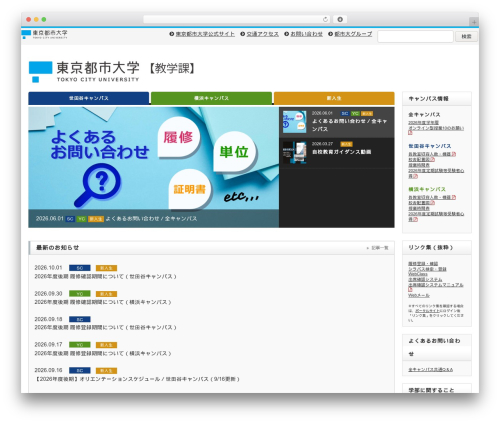This screenshot has width=500, height=423.
Task: Click SC tag on the 2026.09.18 news item
Action: click(80, 319)
